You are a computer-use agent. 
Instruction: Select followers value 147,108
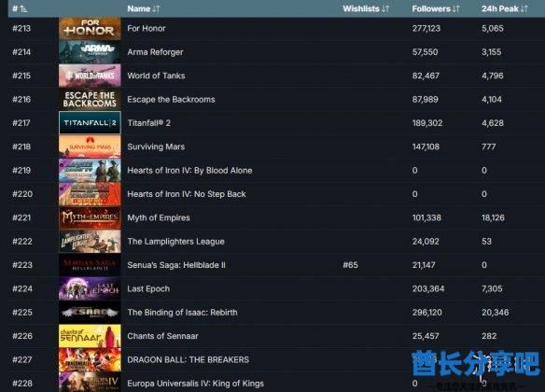426,147
